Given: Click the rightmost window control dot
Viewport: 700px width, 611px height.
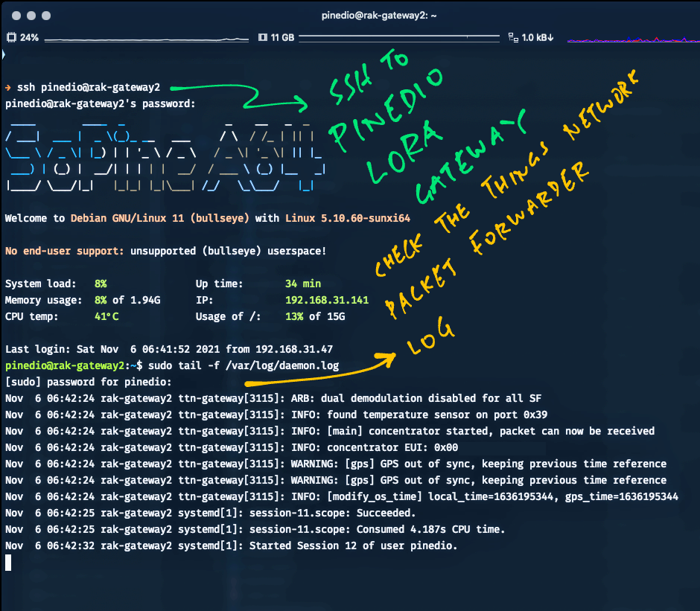Looking at the screenshot, I should [x=45, y=14].
